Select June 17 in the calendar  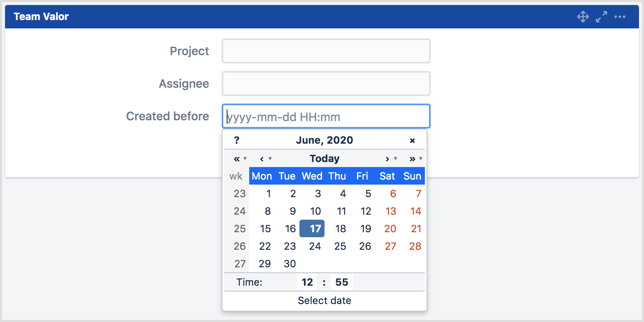pyautogui.click(x=312, y=228)
